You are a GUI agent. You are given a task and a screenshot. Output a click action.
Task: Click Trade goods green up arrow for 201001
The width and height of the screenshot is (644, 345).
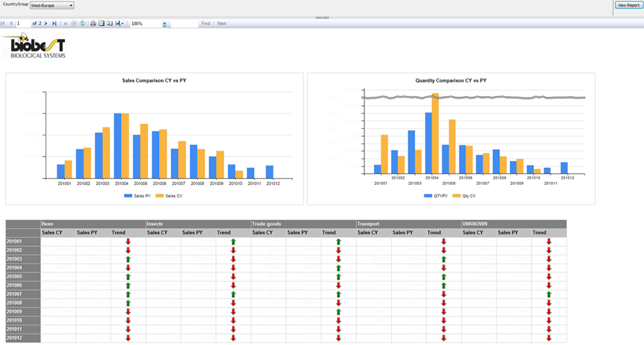339,241
